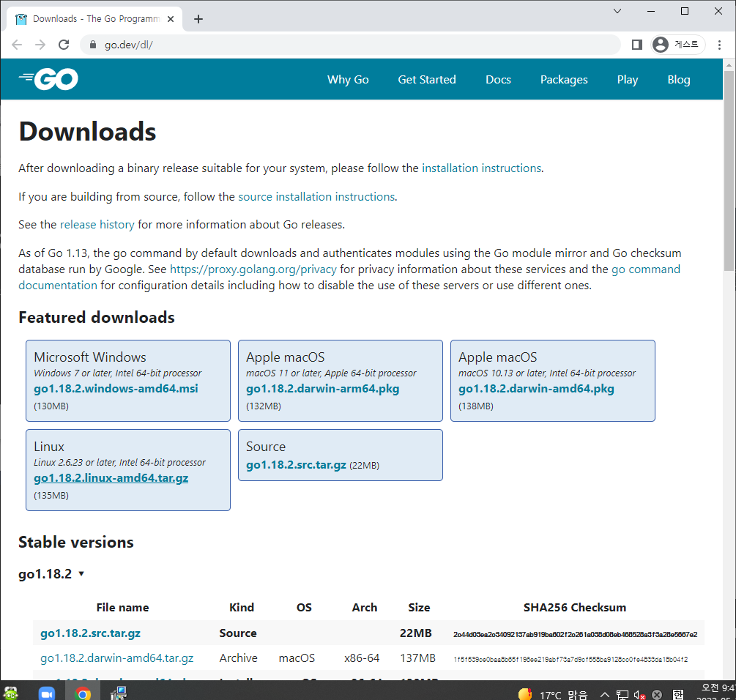Open Play navigation item
The width and height of the screenshot is (736, 700).
pos(627,79)
